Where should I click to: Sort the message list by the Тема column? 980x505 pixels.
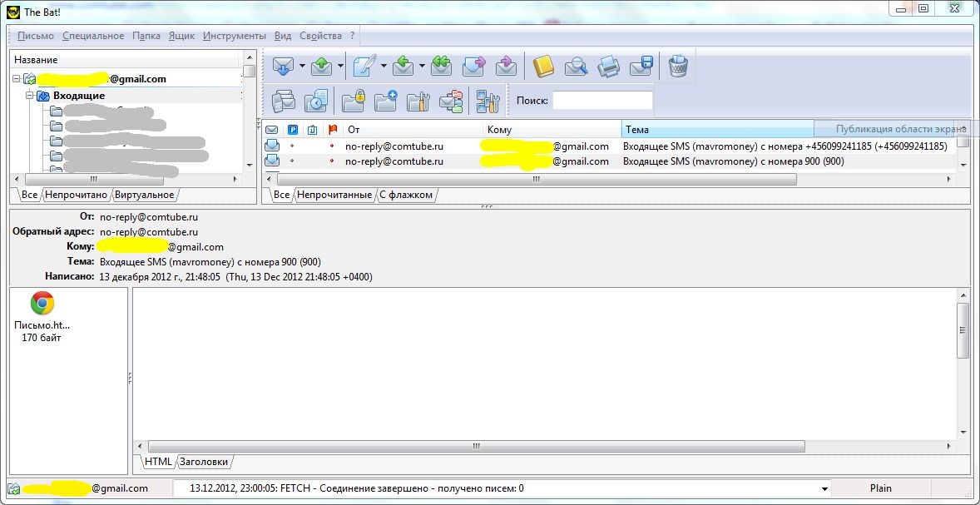(x=717, y=130)
